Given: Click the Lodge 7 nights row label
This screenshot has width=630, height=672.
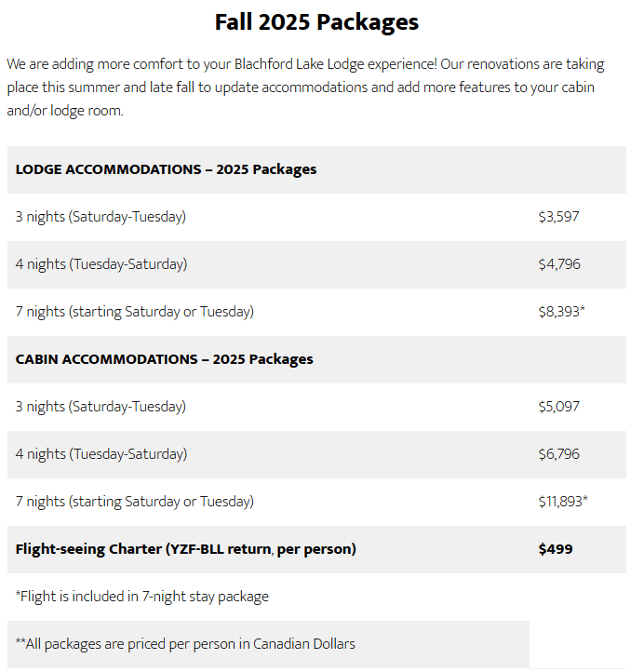Looking at the screenshot, I should point(134,312).
